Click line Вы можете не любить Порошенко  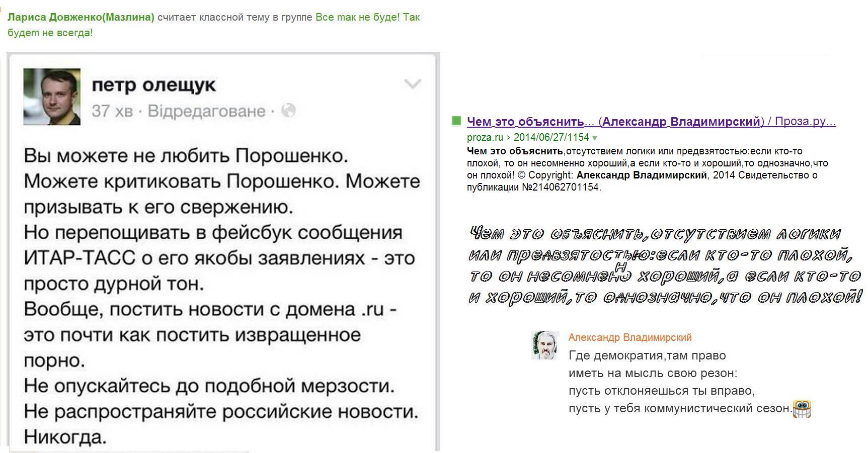(x=186, y=156)
